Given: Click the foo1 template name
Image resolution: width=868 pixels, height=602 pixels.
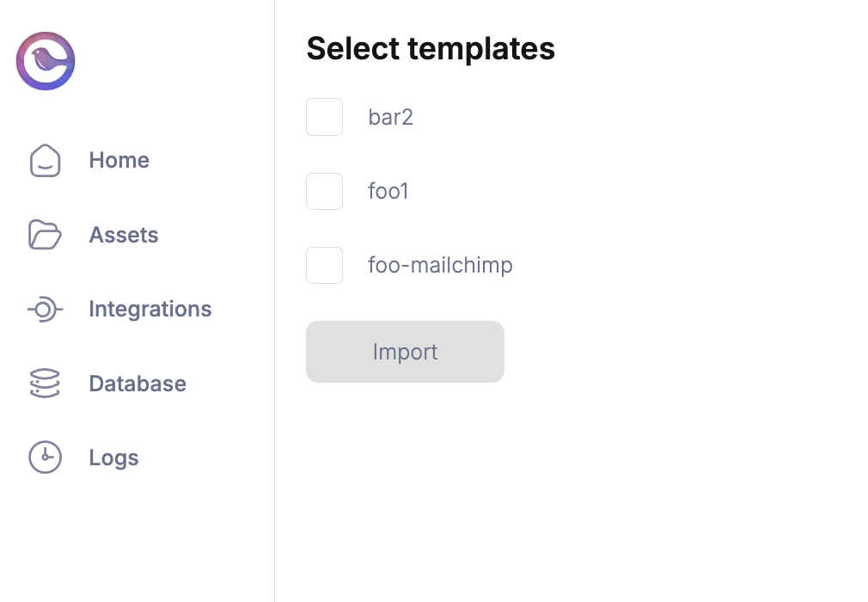Looking at the screenshot, I should pyautogui.click(x=388, y=191).
